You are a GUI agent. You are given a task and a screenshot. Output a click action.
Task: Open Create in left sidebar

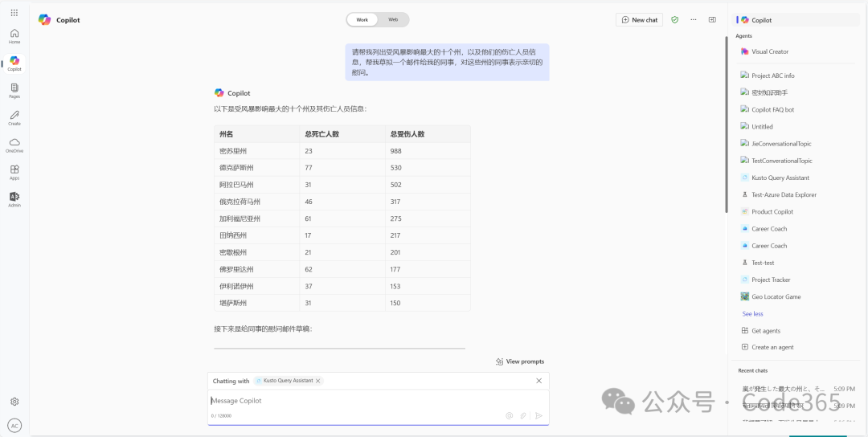click(x=14, y=118)
